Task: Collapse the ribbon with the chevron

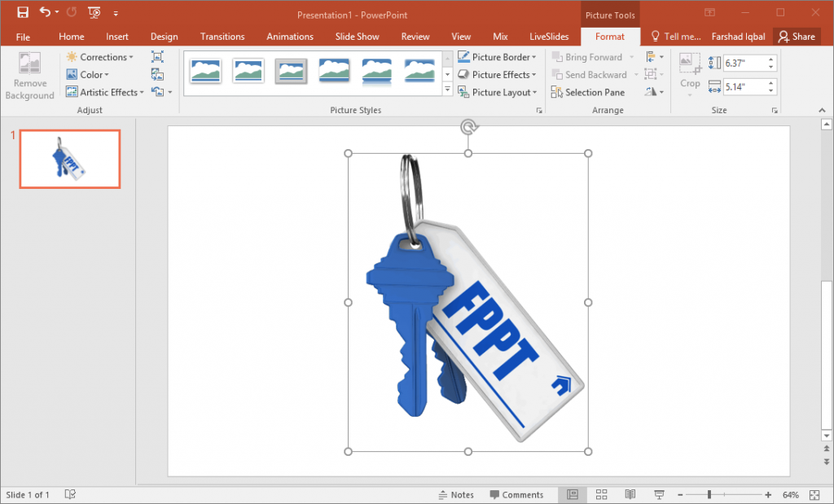Action: (x=821, y=110)
